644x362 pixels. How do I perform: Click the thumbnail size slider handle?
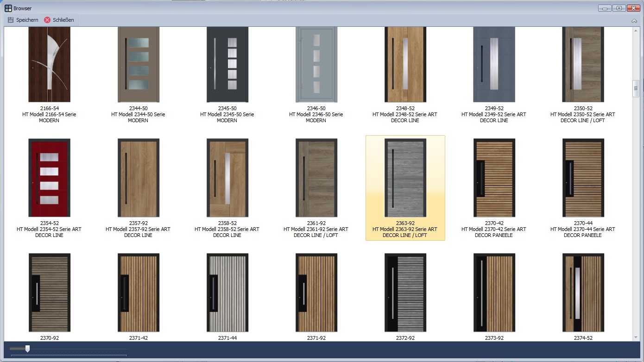click(27, 349)
